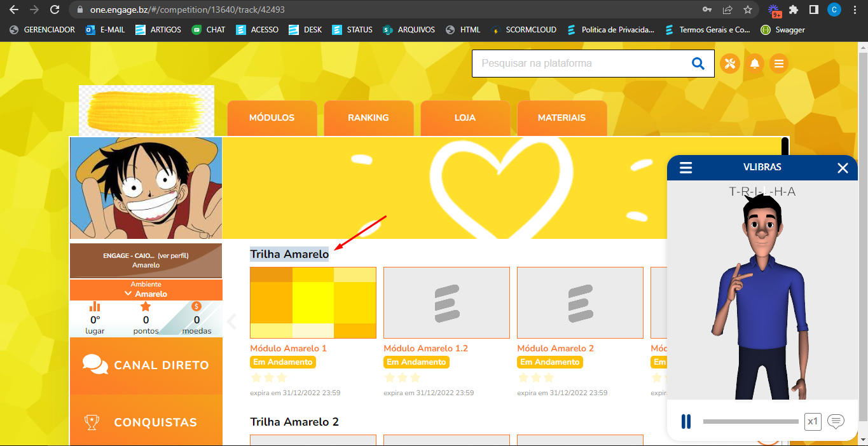
Task: Click the browser back arrow
Action: pos(14,10)
